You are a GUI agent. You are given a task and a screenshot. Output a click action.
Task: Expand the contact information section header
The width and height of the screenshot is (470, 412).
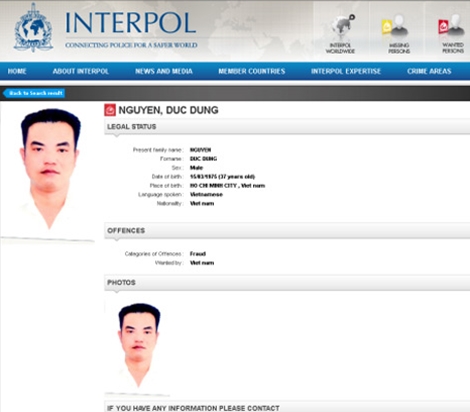coord(287,408)
